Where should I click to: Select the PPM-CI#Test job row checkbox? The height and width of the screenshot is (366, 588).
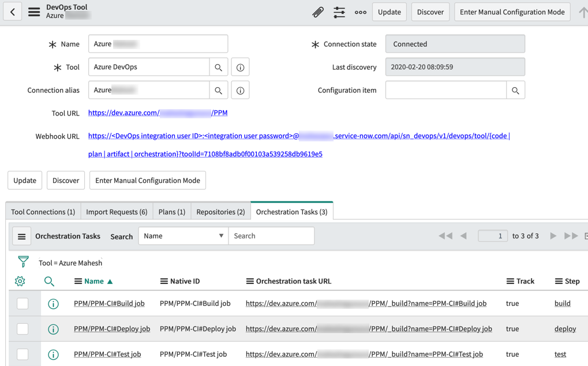click(23, 354)
